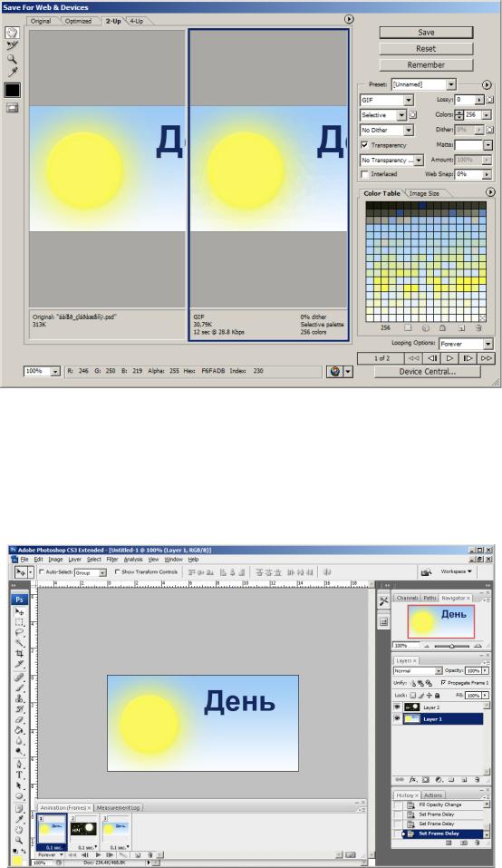Click the Reset button

[x=426, y=49]
